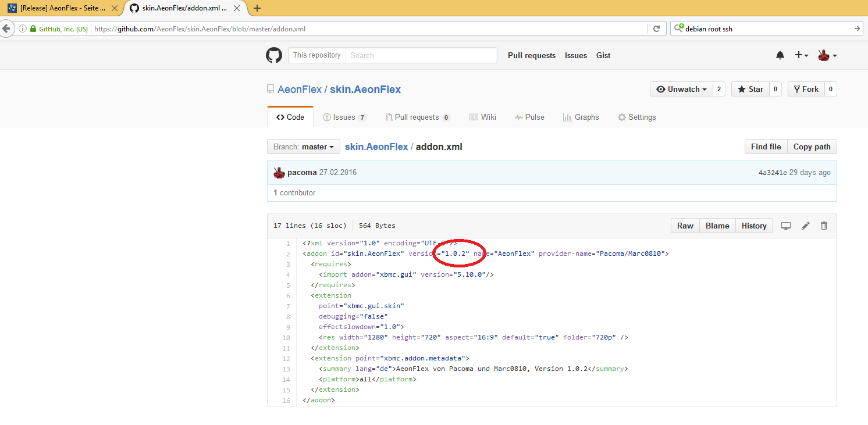Open the AeonFlex owner link

pyautogui.click(x=300, y=89)
